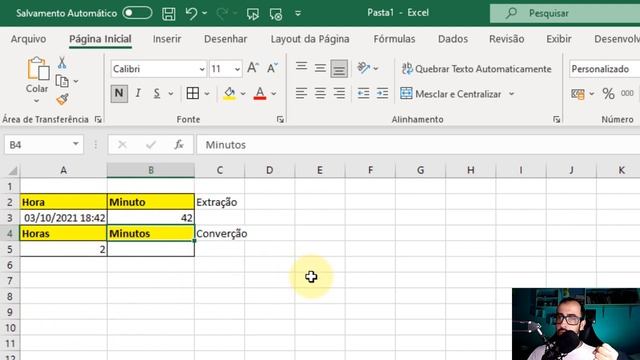Screen dimensions: 640x360
Task: Click the Undo arrow icon
Action: pyautogui.click(x=191, y=13)
